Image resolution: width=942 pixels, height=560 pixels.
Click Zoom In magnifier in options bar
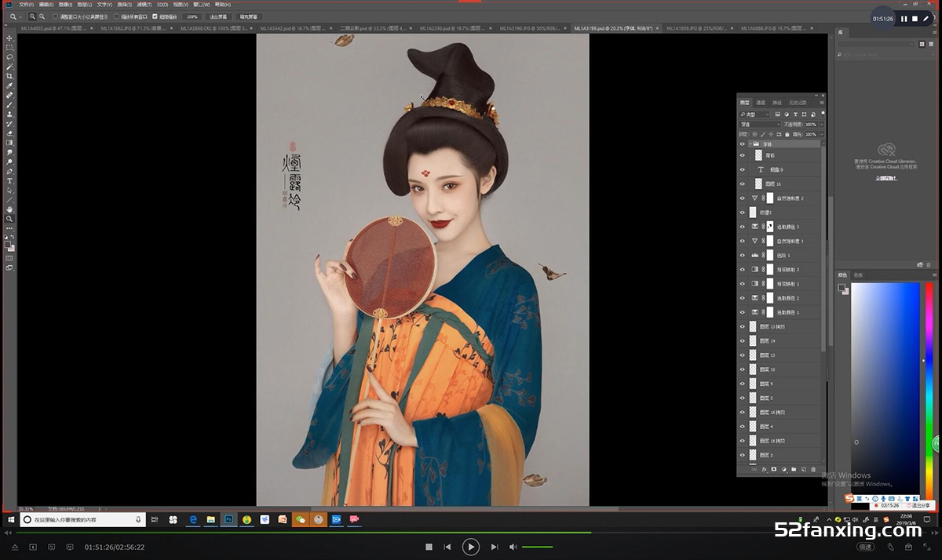click(33, 16)
